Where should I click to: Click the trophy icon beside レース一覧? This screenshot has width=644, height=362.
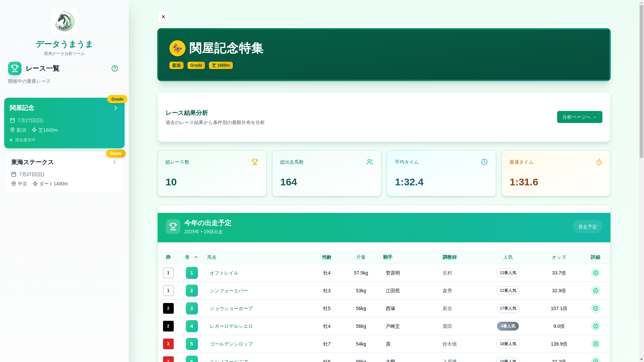pos(15,68)
